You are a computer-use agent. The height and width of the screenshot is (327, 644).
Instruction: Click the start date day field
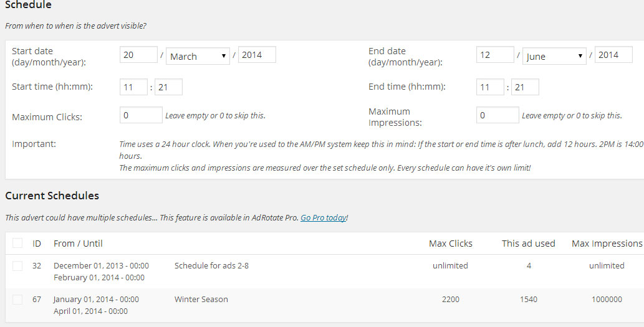138,55
